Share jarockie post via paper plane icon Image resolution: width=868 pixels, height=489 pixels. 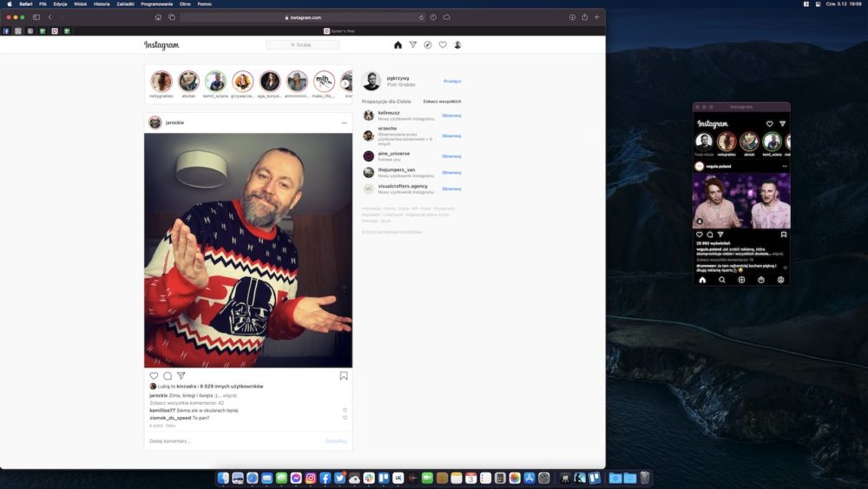point(181,375)
